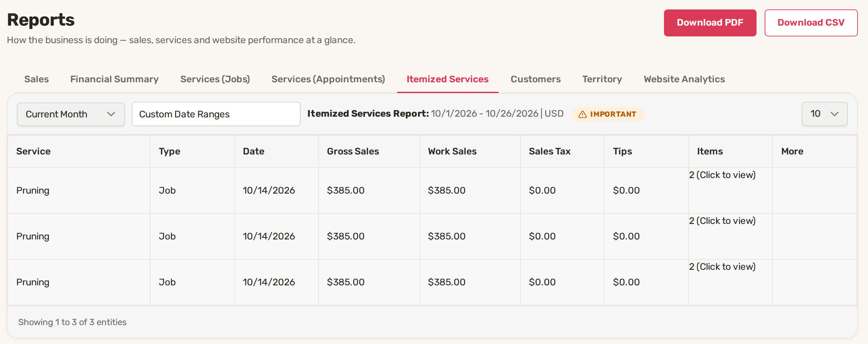The height and width of the screenshot is (344, 868).
Task: Select the Services (Jobs) tab
Action: [x=215, y=79]
